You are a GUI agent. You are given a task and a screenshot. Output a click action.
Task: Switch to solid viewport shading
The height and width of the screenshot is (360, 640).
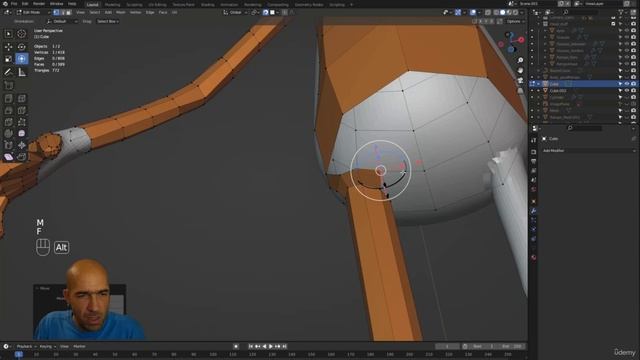coord(503,13)
